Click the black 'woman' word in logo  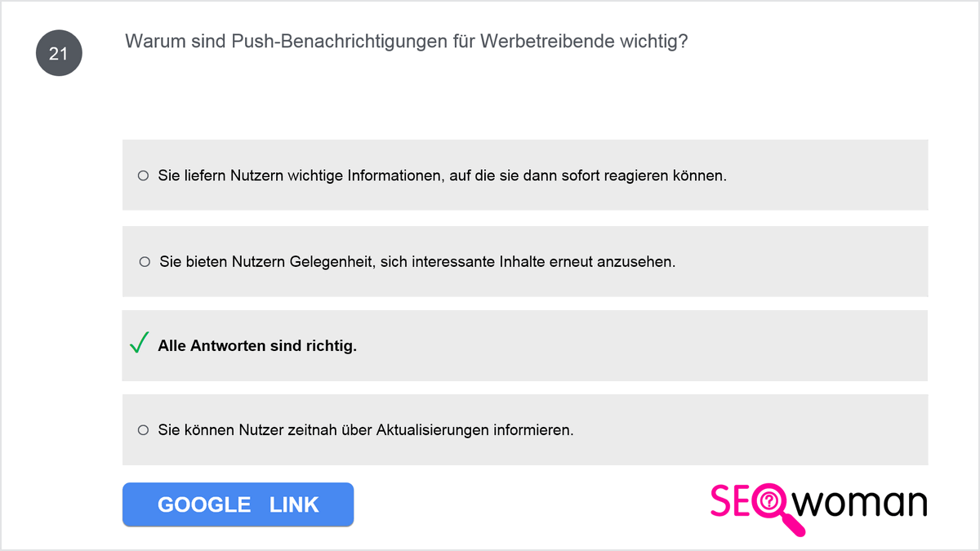click(862, 504)
